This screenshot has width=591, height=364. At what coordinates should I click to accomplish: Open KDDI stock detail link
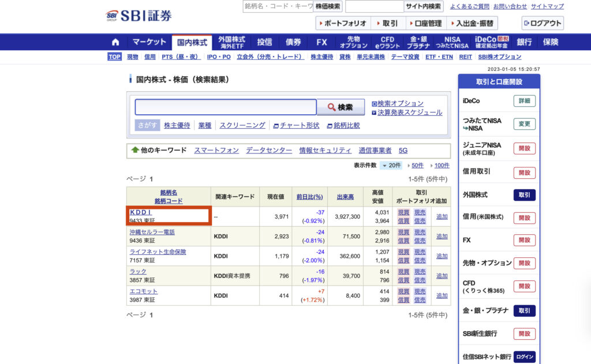[141, 212]
